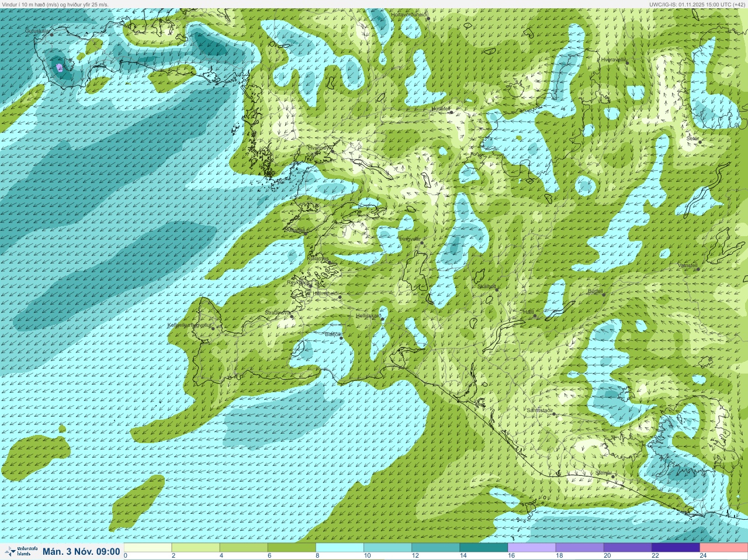
Task: Pick the pink swatch above 24 m/s
Action: (723, 548)
